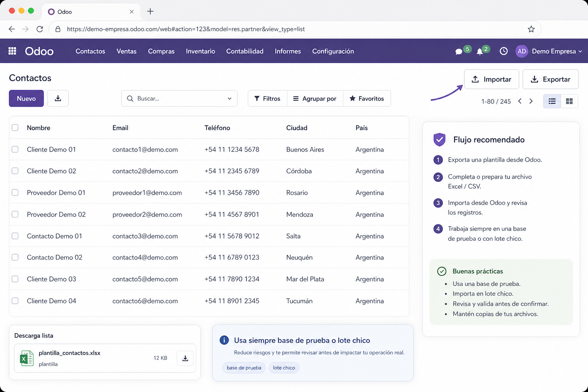
Task: Open the Inventario menu
Action: (x=200, y=51)
